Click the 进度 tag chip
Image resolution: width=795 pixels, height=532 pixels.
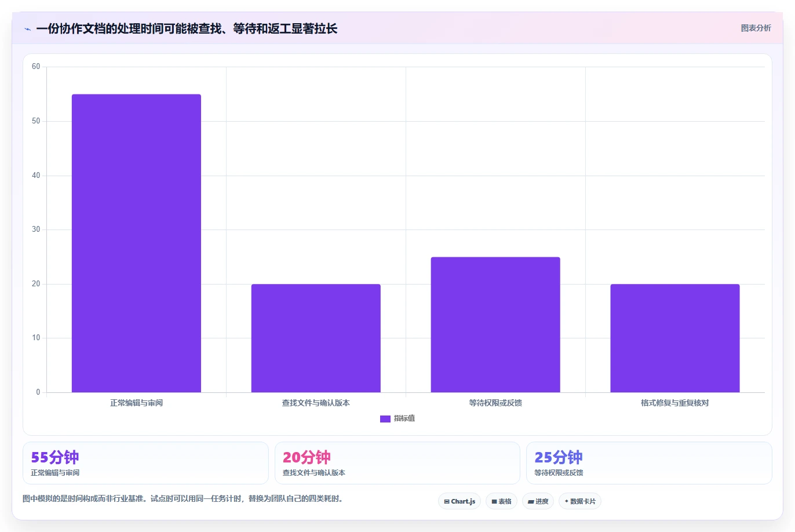pyautogui.click(x=538, y=501)
